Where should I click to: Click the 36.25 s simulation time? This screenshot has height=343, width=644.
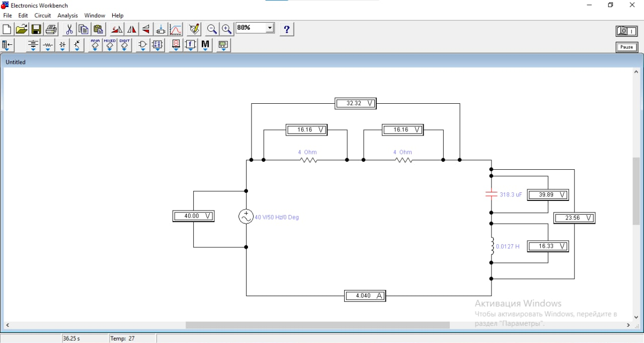pyautogui.click(x=71, y=338)
